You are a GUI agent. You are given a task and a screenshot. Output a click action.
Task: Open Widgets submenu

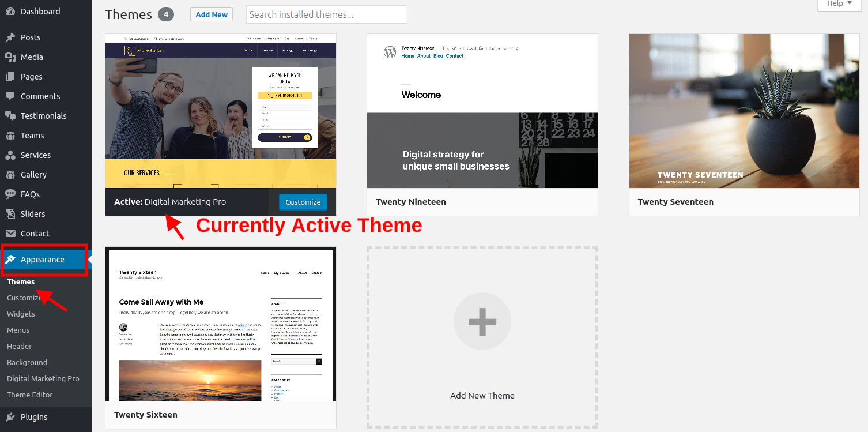(21, 314)
